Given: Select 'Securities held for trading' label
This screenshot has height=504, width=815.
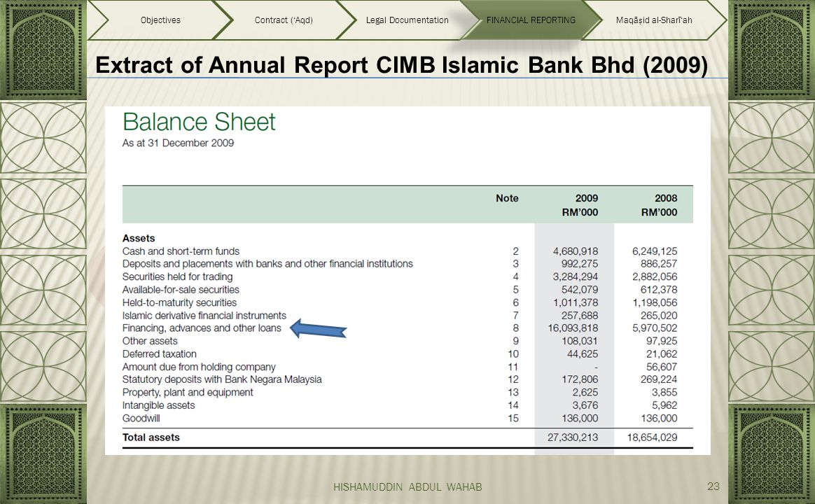Looking at the screenshot, I should [x=178, y=277].
